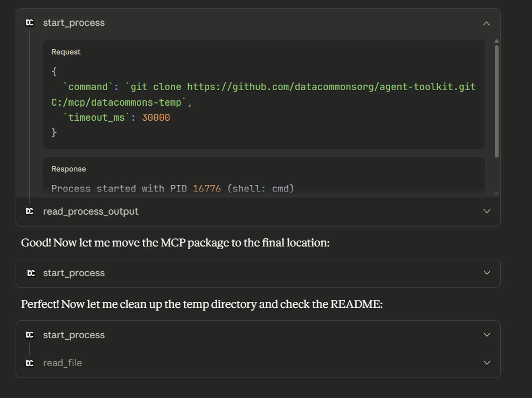Expand the read_file row using its chevron

pos(486,363)
